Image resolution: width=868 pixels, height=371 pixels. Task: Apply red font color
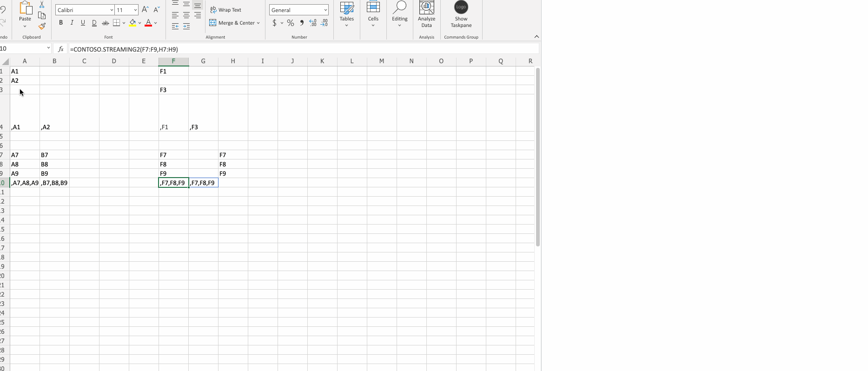coord(148,23)
